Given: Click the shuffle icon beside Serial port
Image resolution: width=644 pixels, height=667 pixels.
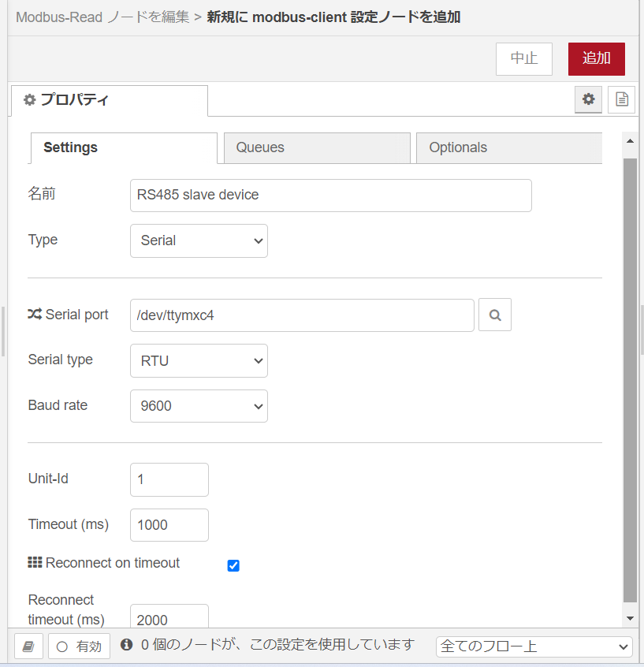Looking at the screenshot, I should coord(35,315).
